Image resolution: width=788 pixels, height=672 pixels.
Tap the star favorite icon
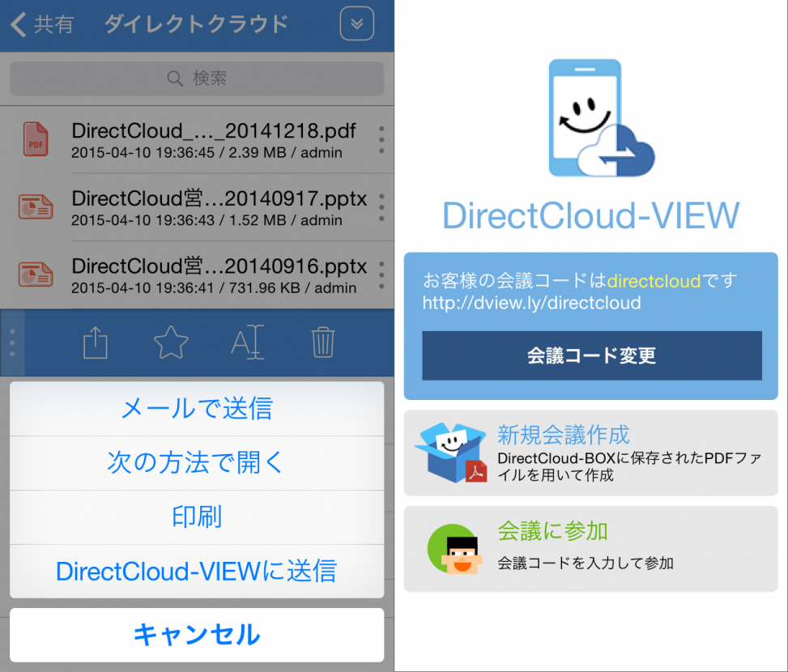coord(171,343)
